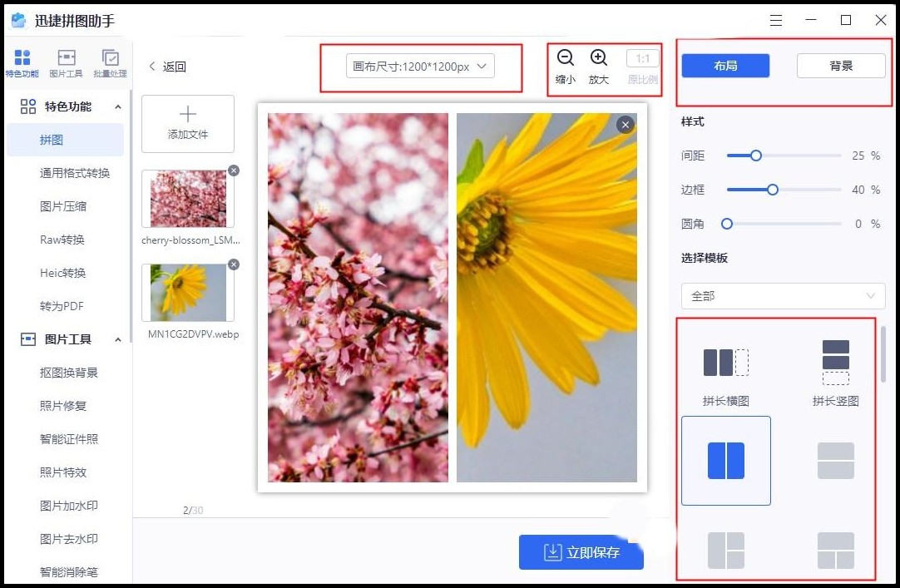Switch to the 布局 tab

pos(724,66)
